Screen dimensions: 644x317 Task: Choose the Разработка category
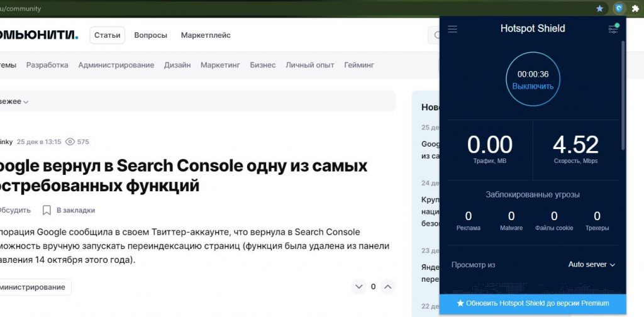pyautogui.click(x=47, y=65)
